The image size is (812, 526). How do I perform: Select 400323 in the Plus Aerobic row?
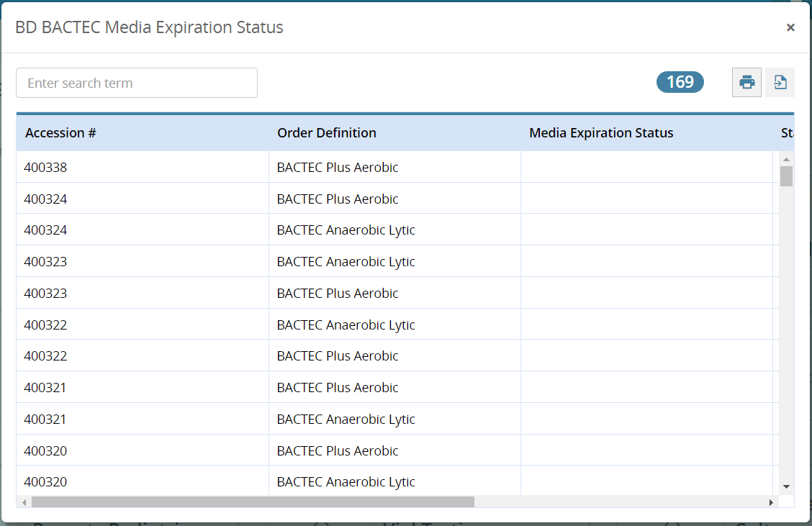143,293
